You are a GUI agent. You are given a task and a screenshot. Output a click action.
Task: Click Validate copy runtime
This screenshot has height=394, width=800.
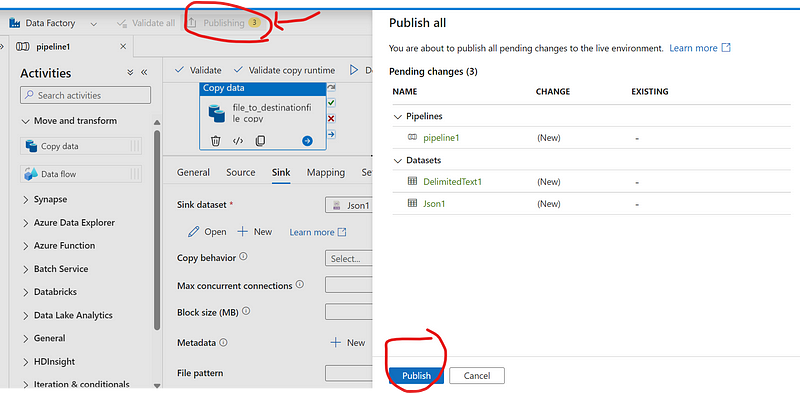point(285,70)
